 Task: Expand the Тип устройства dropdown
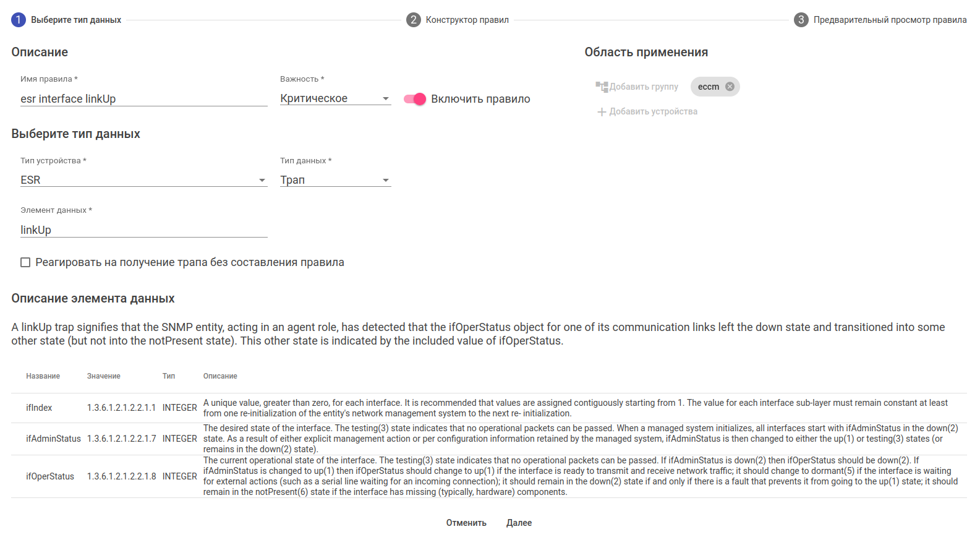pos(143,180)
